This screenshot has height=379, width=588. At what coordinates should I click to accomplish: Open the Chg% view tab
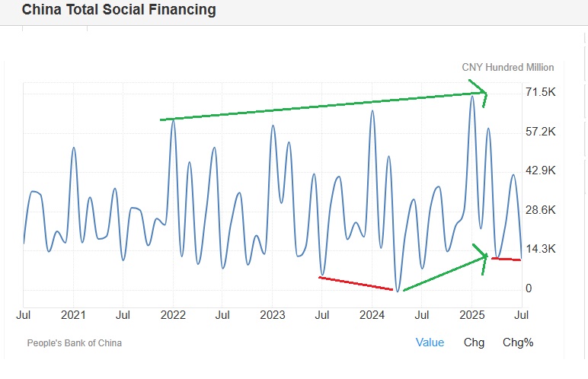click(518, 342)
